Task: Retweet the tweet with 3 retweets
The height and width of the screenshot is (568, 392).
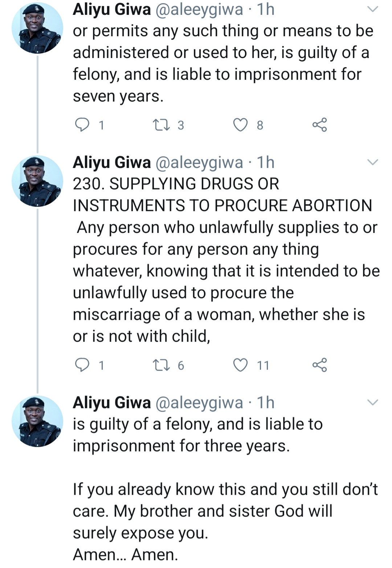Action: coord(161,125)
